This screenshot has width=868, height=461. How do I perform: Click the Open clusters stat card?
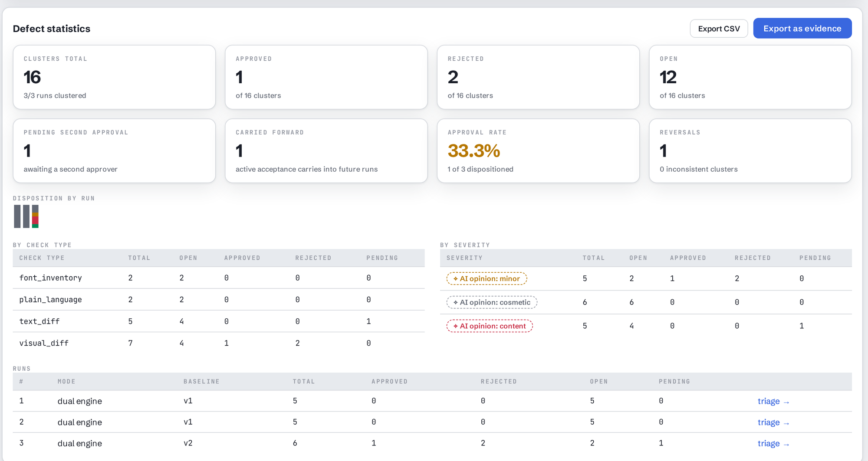[x=750, y=77]
